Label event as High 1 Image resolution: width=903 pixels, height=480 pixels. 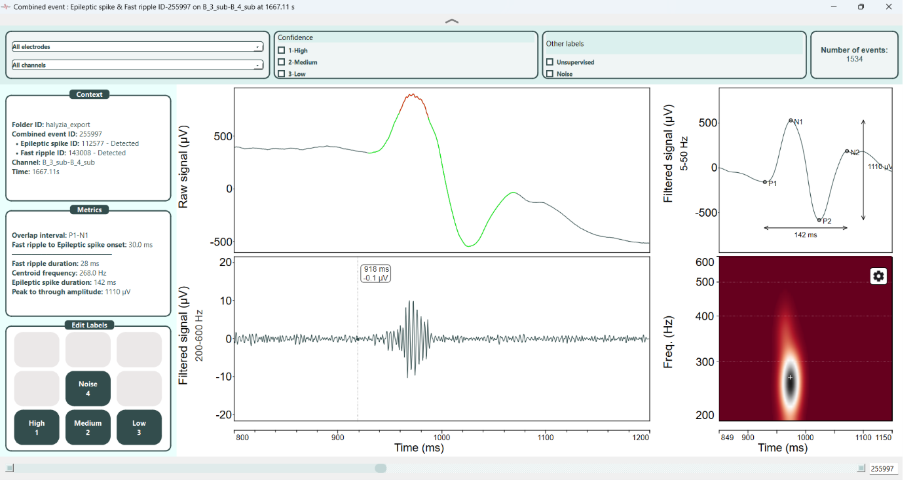[x=36, y=428]
